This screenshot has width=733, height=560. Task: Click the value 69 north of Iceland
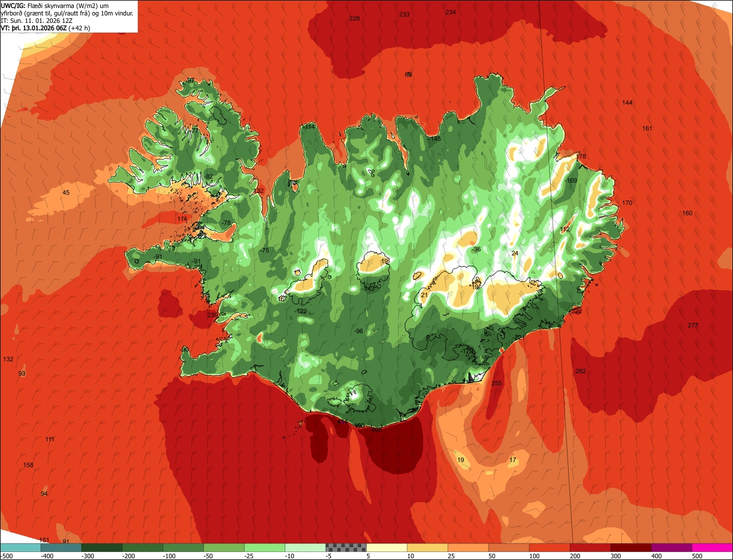tap(408, 74)
